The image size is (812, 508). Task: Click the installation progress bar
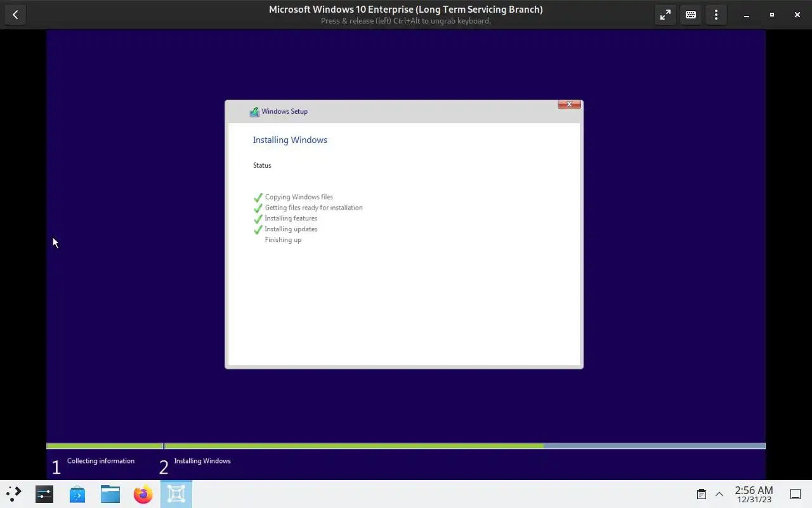[x=406, y=446]
